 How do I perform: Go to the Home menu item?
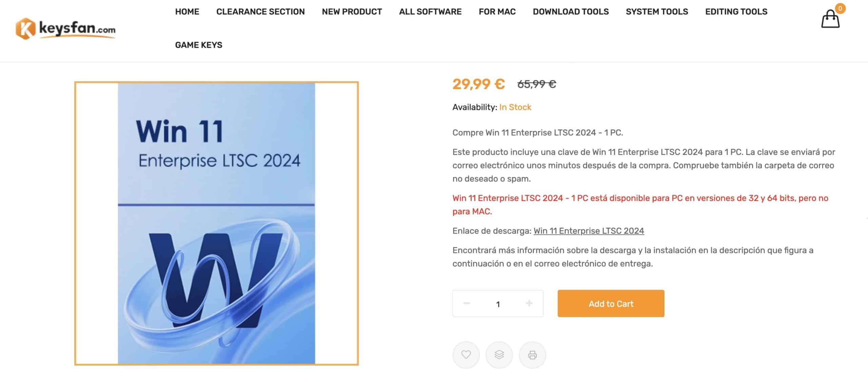click(187, 12)
